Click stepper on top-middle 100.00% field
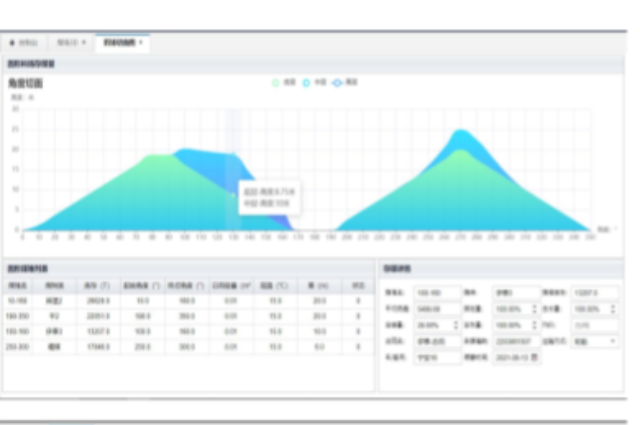640x425 pixels. tap(533, 309)
